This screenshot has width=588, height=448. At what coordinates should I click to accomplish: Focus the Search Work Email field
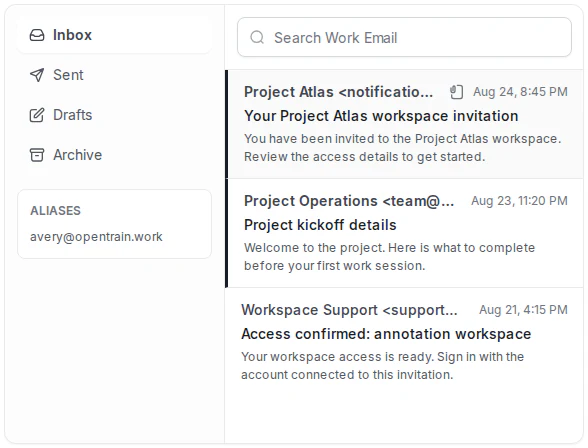point(404,37)
